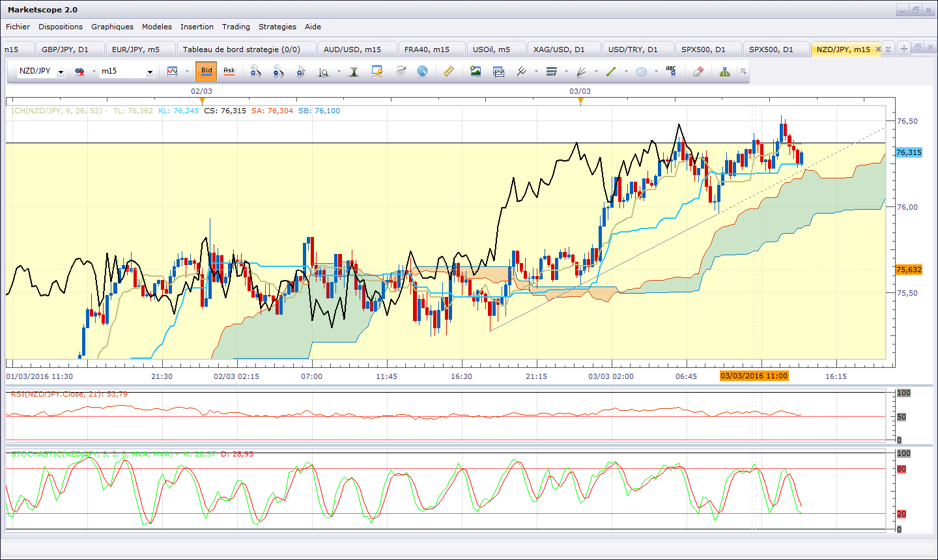Close the NZD/JPY, m15 tab
The width and height of the screenshot is (938, 560).
[x=877, y=49]
